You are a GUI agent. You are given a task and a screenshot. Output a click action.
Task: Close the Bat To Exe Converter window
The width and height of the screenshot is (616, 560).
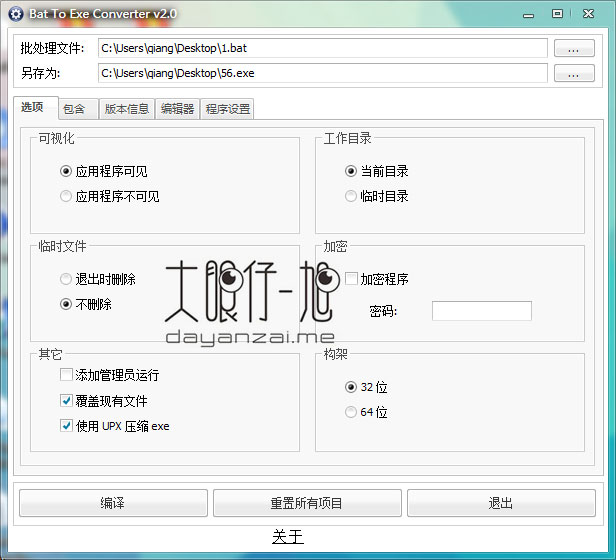pos(588,14)
